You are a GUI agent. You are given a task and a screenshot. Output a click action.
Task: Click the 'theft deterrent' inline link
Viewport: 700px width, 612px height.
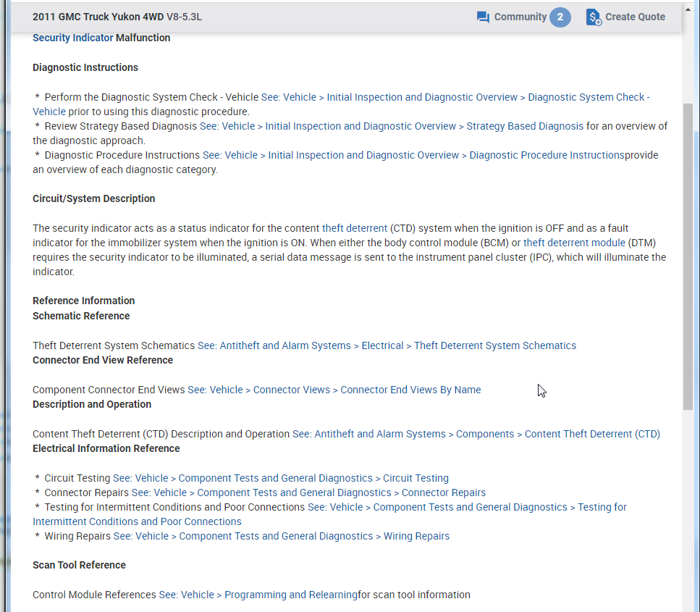[355, 228]
